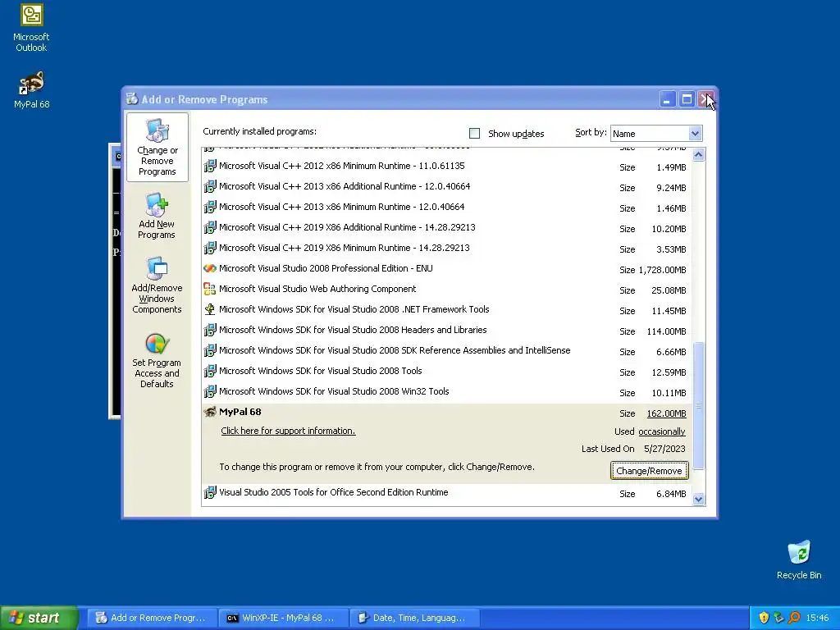Minimize the Add or Remove Programs window
The image size is (840, 630).
point(668,99)
